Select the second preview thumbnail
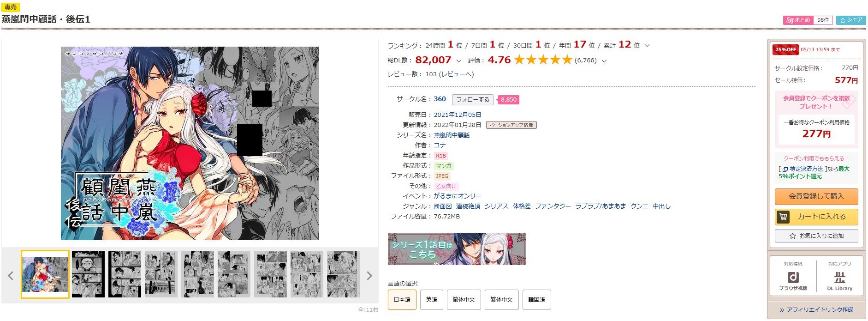Image resolution: width=868 pixels, height=321 pixels. 88,274
